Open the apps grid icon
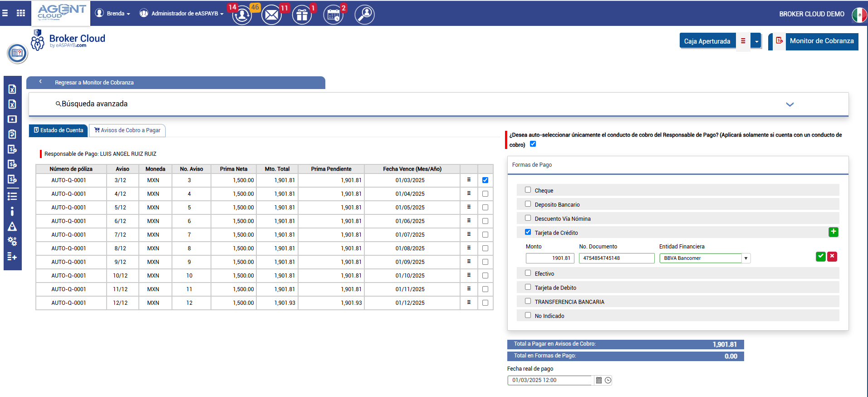Image resolution: width=868 pixels, height=397 pixels. [x=21, y=13]
